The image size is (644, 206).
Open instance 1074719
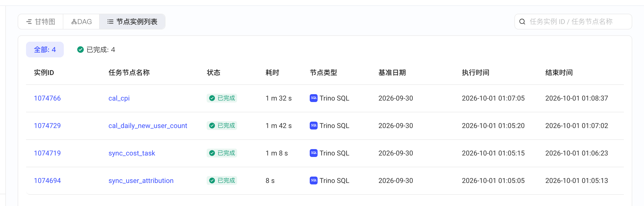point(47,153)
